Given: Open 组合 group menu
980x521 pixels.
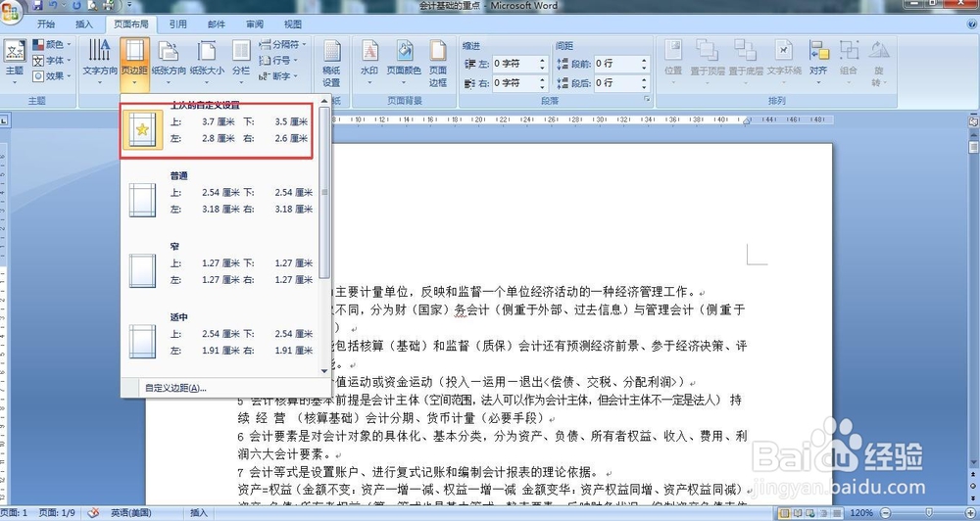Looking at the screenshot, I should click(x=848, y=61).
